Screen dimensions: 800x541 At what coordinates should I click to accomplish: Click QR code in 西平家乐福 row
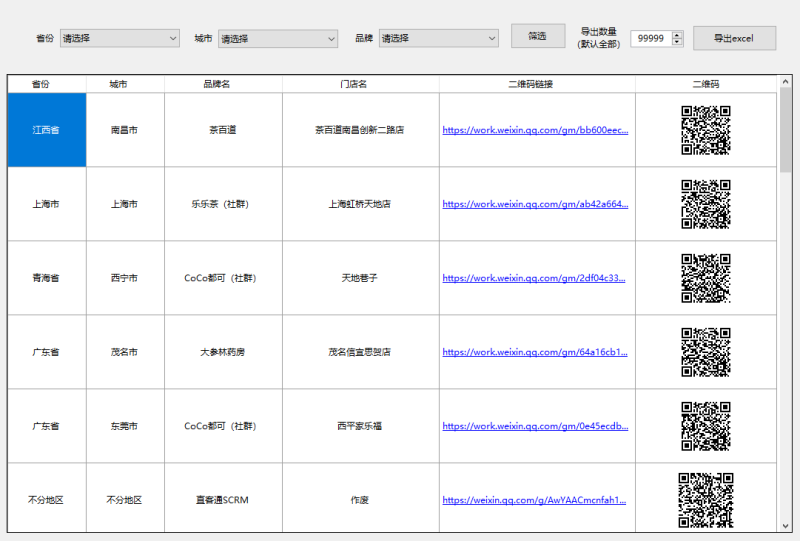click(706, 426)
